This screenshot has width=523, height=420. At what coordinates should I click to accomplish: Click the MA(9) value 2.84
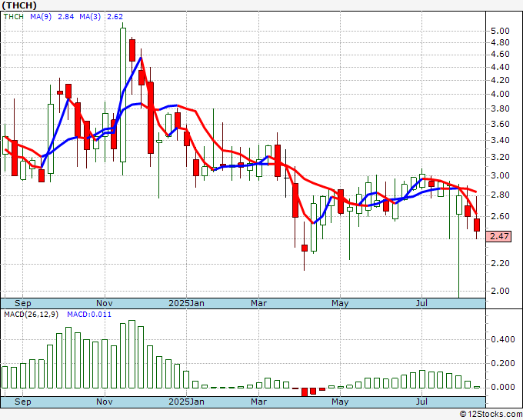point(65,16)
